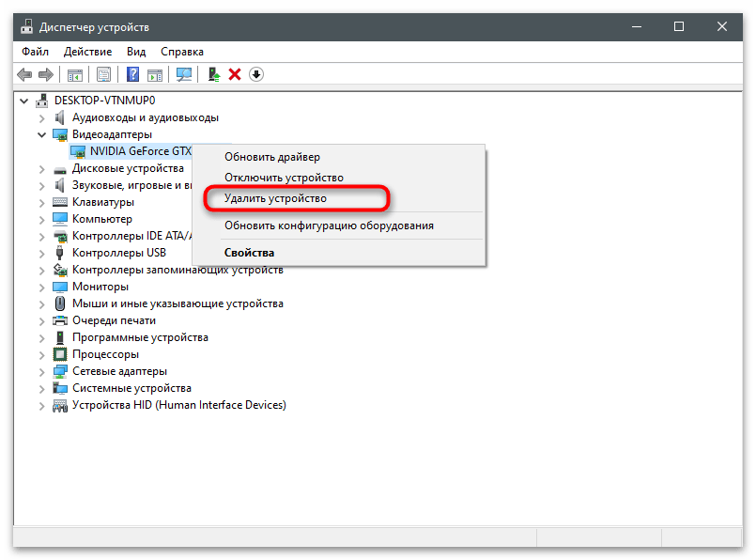Click the Дисковые устройства drive icon
Screen dimensions: 756x560
tap(60, 169)
